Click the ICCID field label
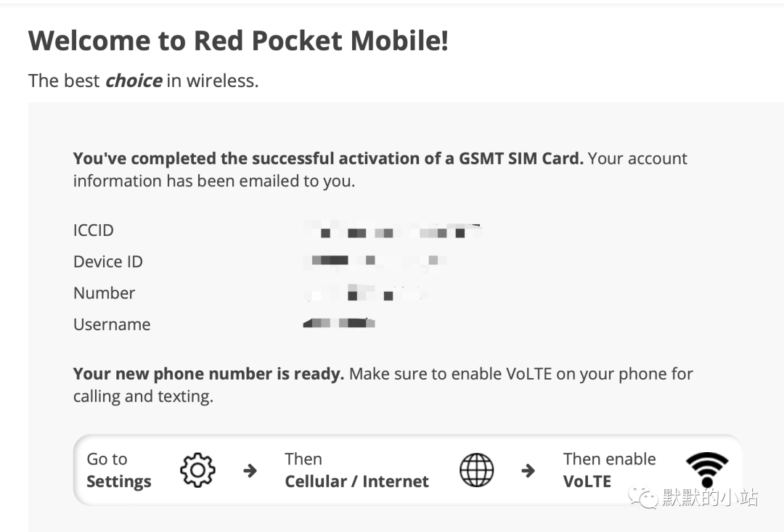Viewport: 784px width, 532px height. (94, 230)
